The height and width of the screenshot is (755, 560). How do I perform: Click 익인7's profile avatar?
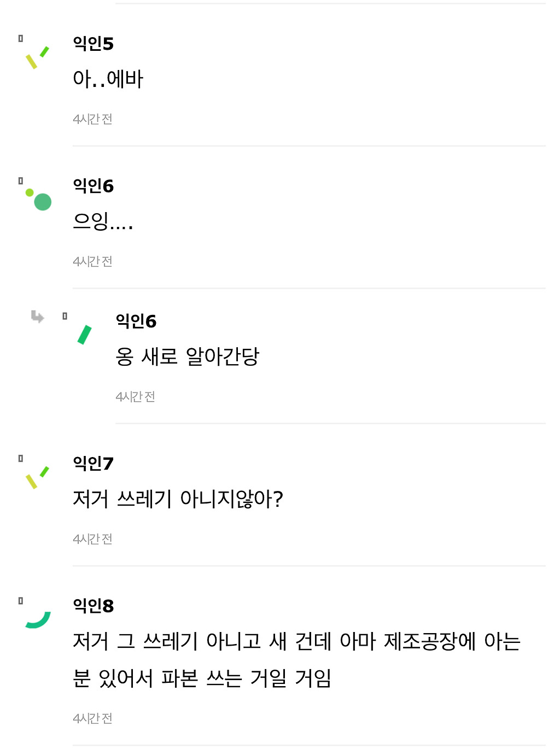click(x=37, y=477)
